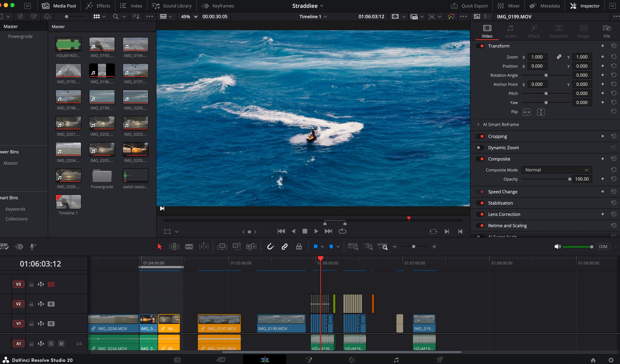The height and width of the screenshot is (364, 620).
Task: Adjust the Opacity slider handle
Action: 569,179
